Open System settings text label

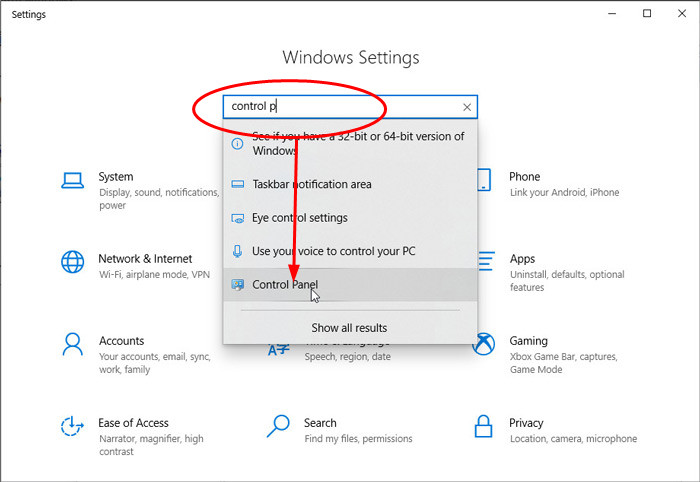116,177
